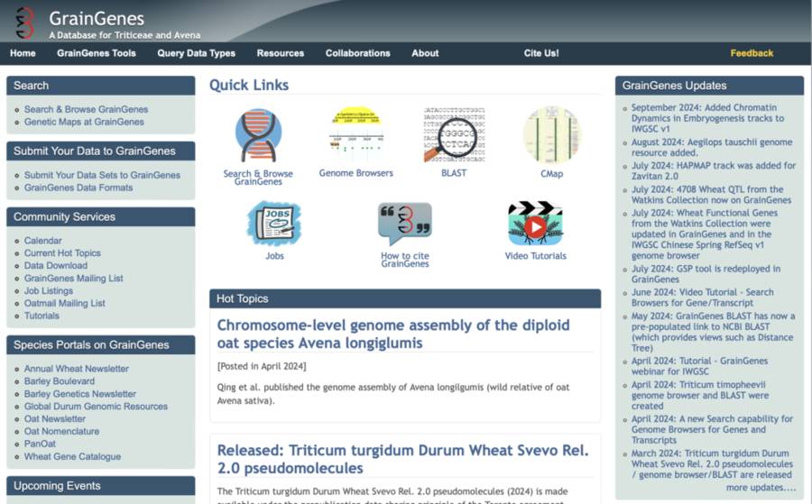Click the BLAST text label
Image resolution: width=812 pixels, height=504 pixels.
[454, 173]
